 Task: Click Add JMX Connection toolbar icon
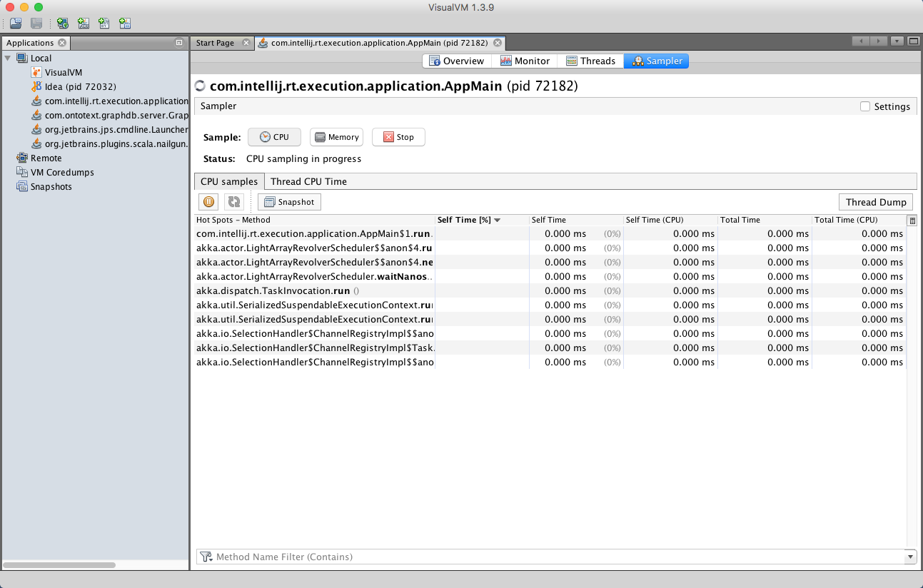84,24
